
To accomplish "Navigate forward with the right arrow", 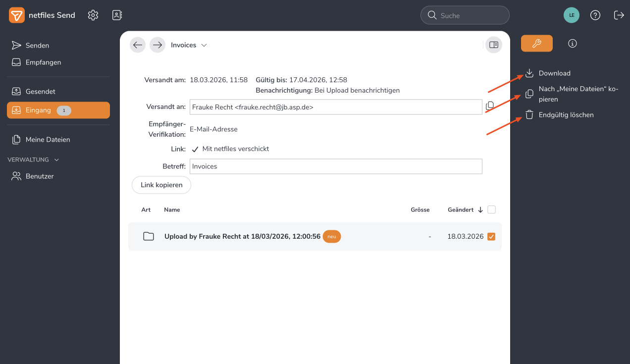I will tap(157, 45).
